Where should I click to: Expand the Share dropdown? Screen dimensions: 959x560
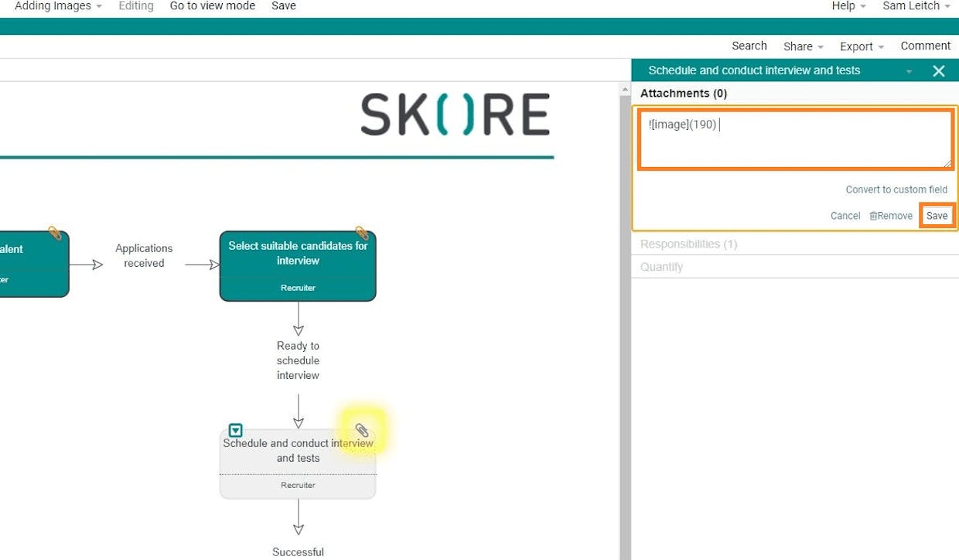(804, 46)
